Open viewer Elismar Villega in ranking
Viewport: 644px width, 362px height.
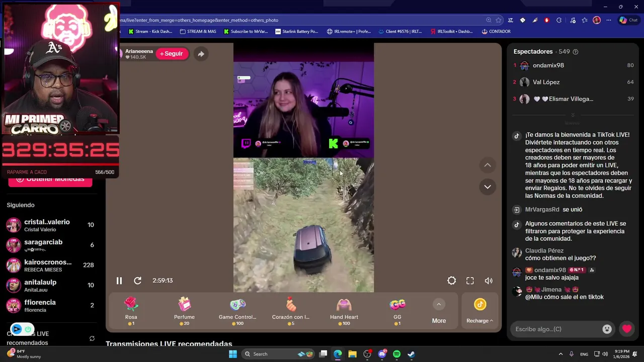pyautogui.click(x=573, y=99)
